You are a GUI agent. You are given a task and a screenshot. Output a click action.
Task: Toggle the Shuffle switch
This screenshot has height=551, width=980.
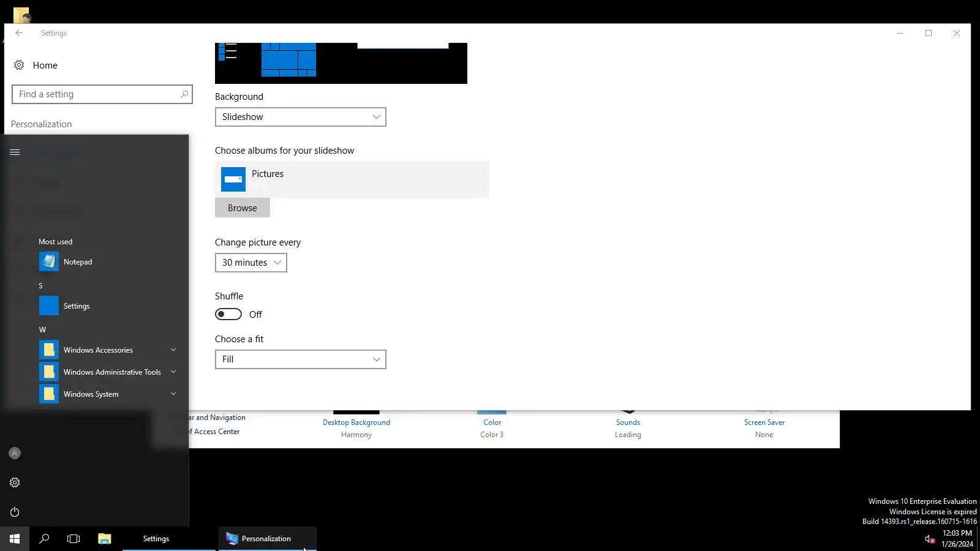pos(228,314)
